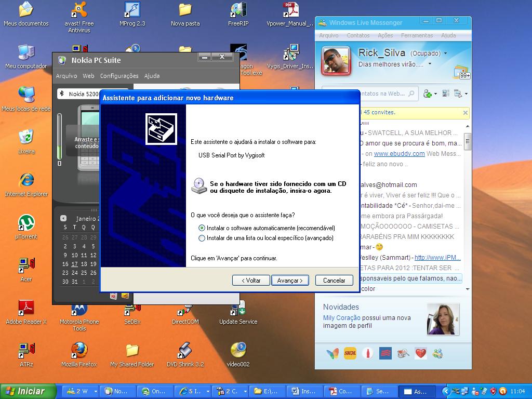Screen dimensions: 532x399
Task: Expand the '2 W' grouped taskbar button dropdown
Action: pyautogui.click(x=96, y=392)
